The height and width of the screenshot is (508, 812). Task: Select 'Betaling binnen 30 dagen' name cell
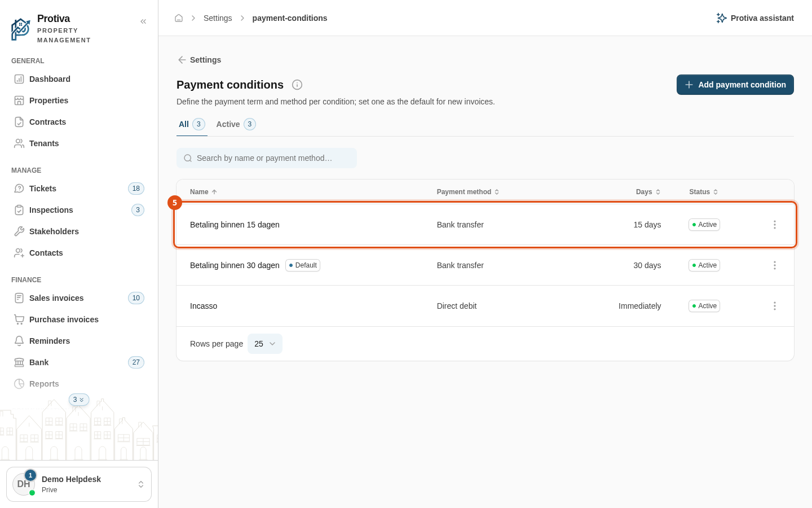pyautogui.click(x=235, y=265)
